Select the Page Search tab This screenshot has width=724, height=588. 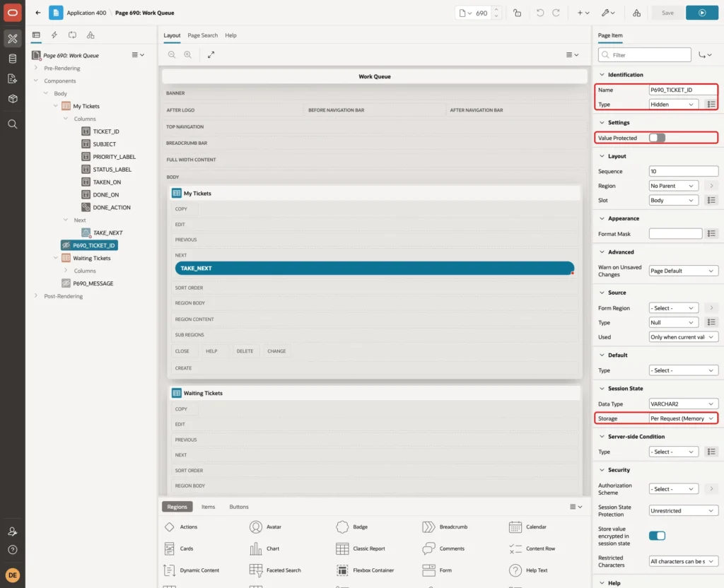202,35
